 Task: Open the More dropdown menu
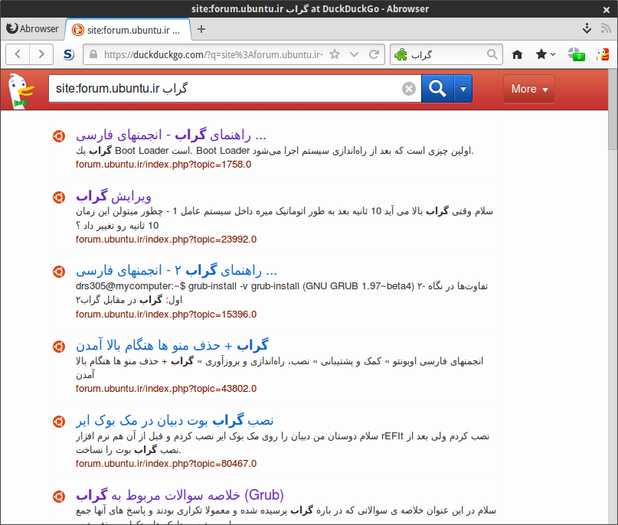tap(529, 89)
